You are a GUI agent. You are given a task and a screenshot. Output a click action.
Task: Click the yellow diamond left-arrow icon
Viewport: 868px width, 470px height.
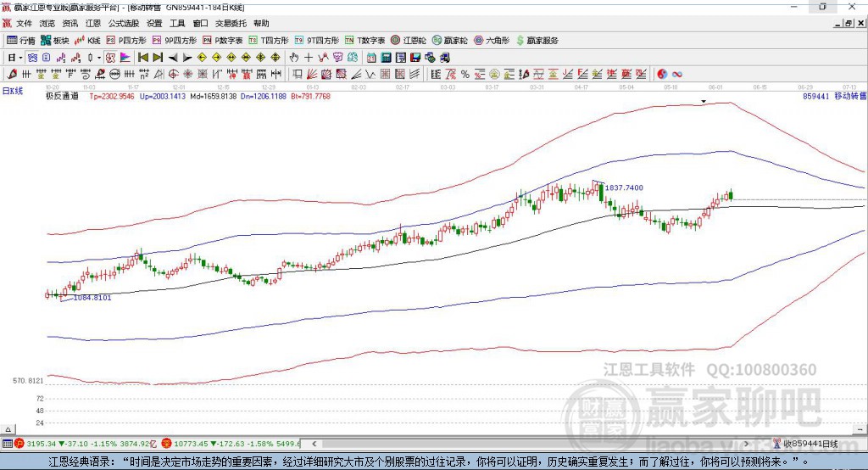[x=202, y=58]
